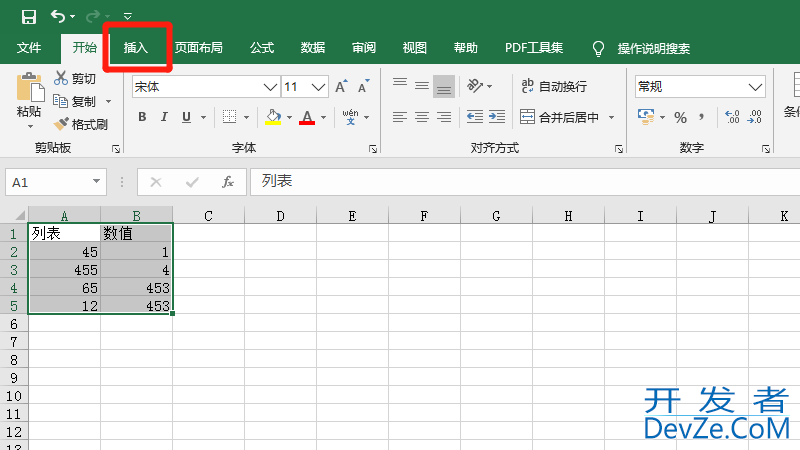Viewport: 800px width, 450px height.
Task: Click the Increase Decimal icon
Action: (732, 117)
